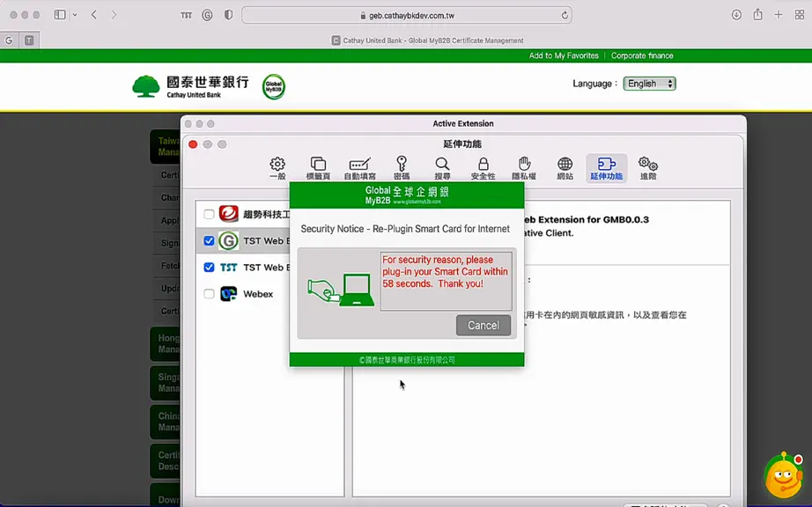Open the Safari downloads icon
The height and width of the screenshot is (507, 812).
click(736, 15)
